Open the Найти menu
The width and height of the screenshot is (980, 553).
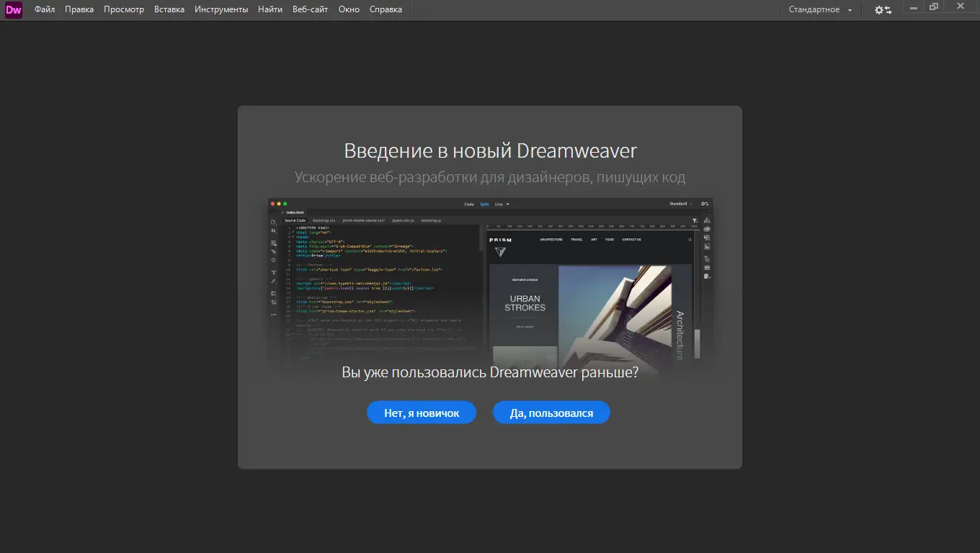point(269,9)
